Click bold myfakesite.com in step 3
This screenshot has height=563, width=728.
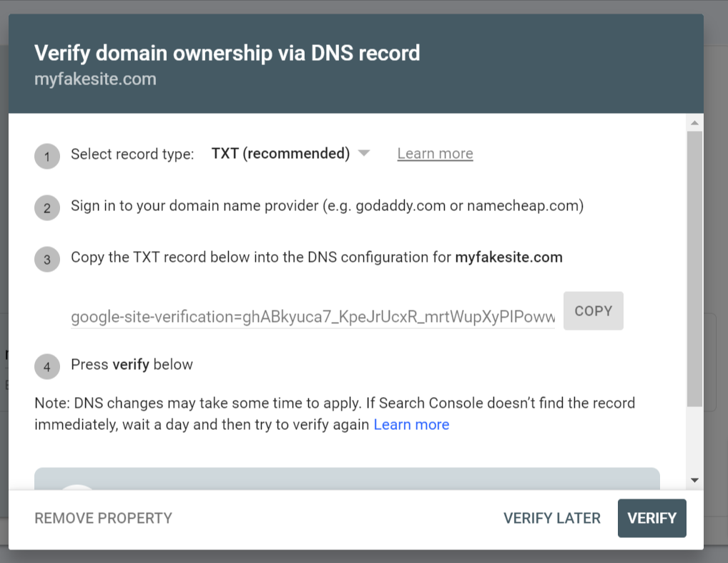pyautogui.click(x=508, y=258)
